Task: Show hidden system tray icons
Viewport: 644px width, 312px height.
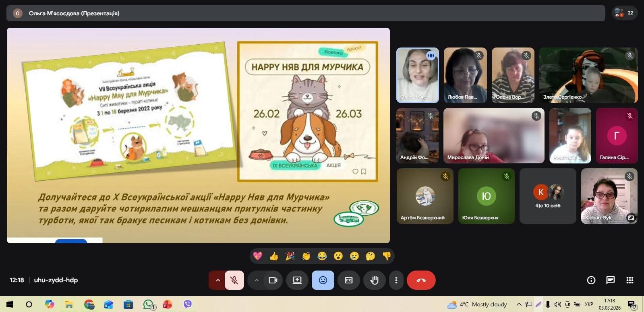Action: pos(519,304)
